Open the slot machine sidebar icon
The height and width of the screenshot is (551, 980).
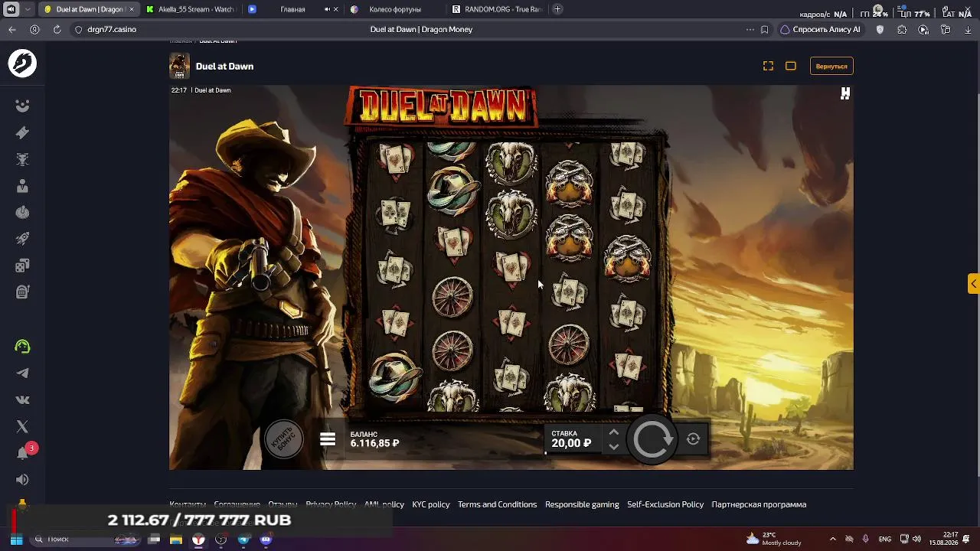coord(22,292)
